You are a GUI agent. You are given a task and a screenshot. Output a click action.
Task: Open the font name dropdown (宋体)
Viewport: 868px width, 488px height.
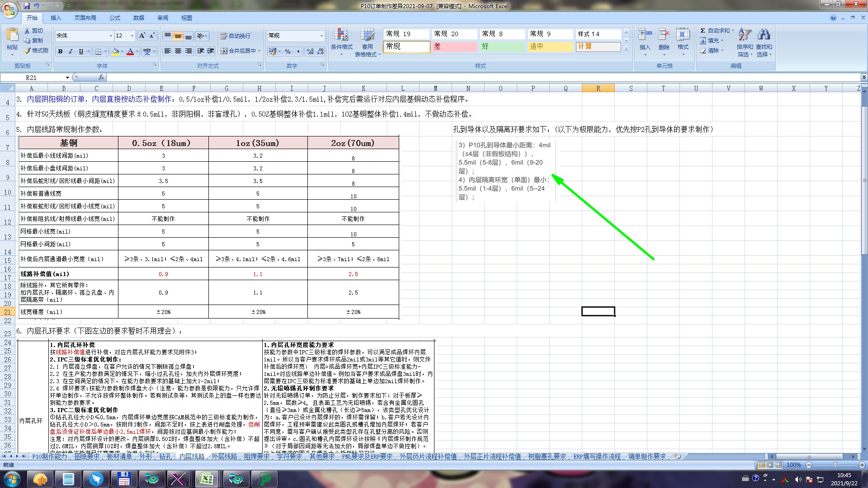click(111, 36)
